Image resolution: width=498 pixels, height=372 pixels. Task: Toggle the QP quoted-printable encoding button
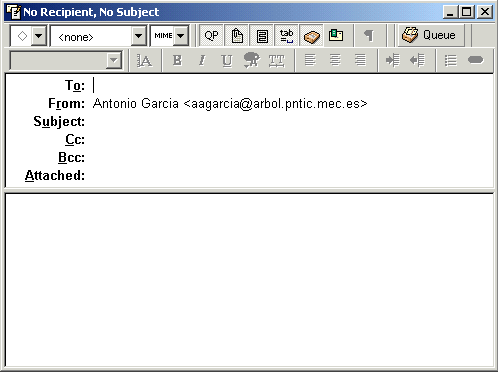click(x=211, y=35)
